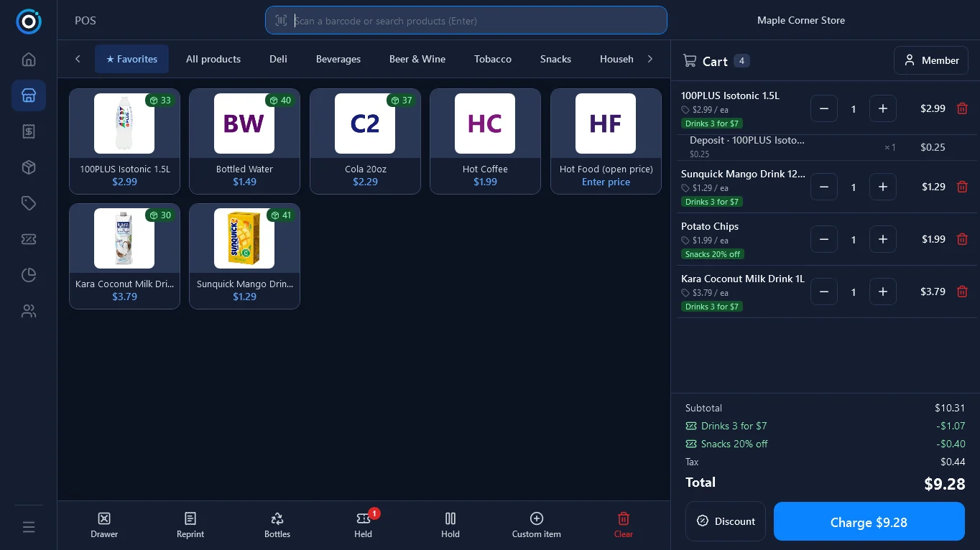The width and height of the screenshot is (980, 550).
Task: Show more categories with right chevron
Action: (650, 59)
